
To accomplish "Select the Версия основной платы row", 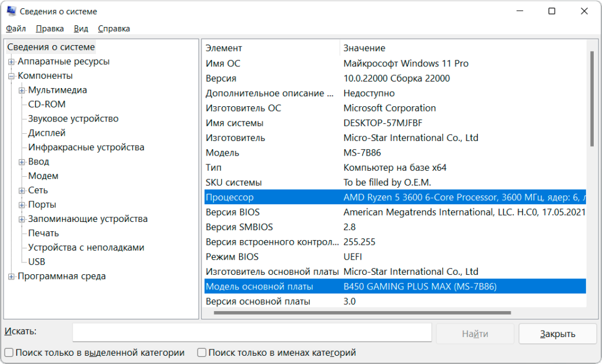I will [395, 302].
